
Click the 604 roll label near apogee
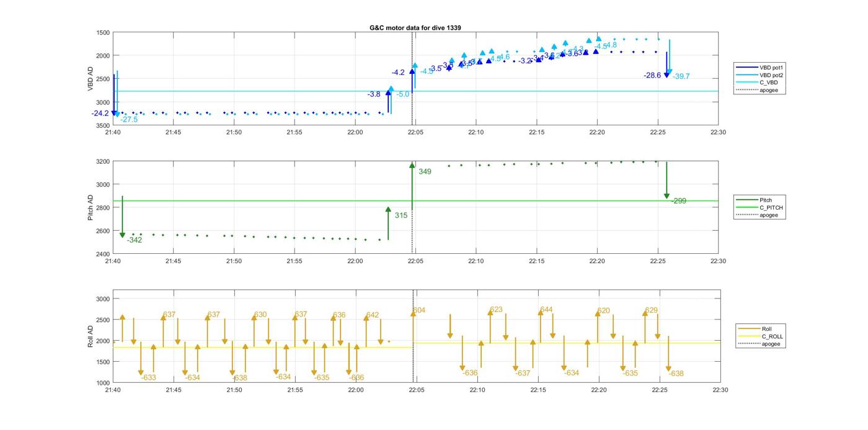(x=419, y=310)
